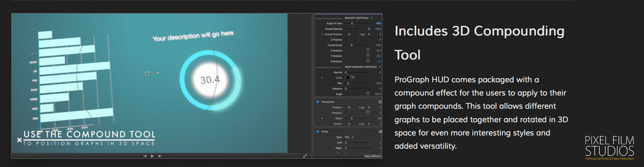Viewport: 644px width, 167px height.
Task: Adjust the drop shadow Distance slider
Action: (357, 89)
